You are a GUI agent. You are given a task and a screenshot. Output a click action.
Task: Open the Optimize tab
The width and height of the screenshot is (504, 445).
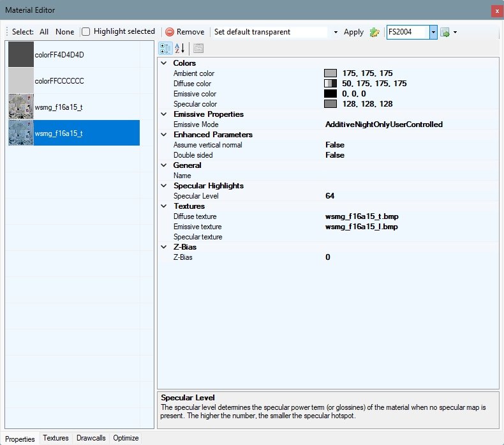click(x=126, y=439)
